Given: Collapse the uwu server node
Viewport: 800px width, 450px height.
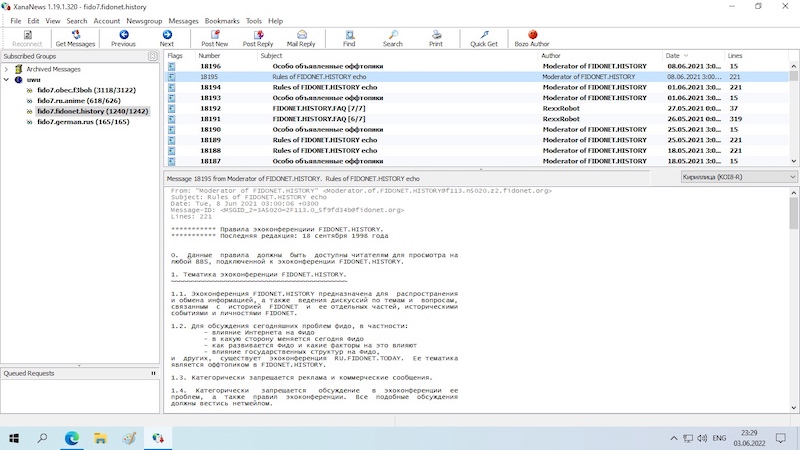Looking at the screenshot, I should (x=7, y=79).
